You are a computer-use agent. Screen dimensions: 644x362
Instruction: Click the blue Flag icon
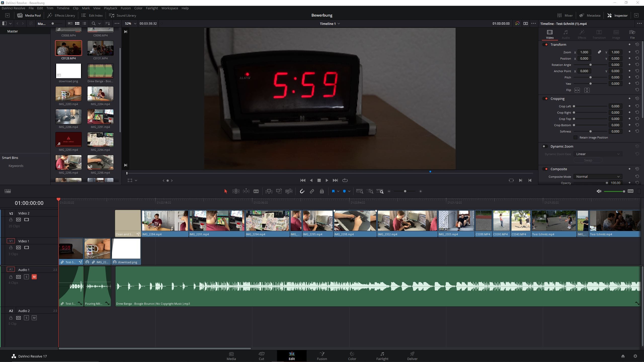click(x=333, y=191)
